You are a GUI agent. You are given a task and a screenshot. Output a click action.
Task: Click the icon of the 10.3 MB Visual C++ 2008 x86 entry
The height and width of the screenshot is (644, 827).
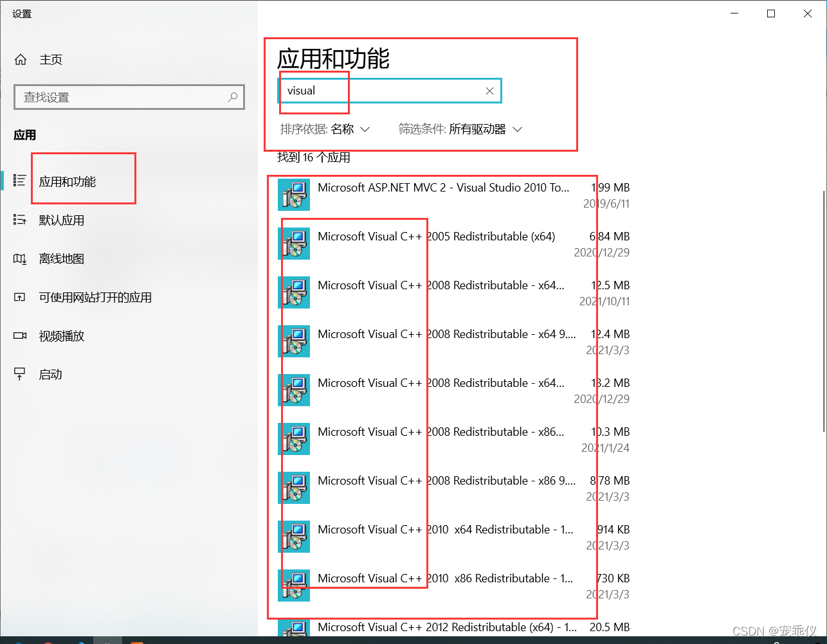coord(294,439)
